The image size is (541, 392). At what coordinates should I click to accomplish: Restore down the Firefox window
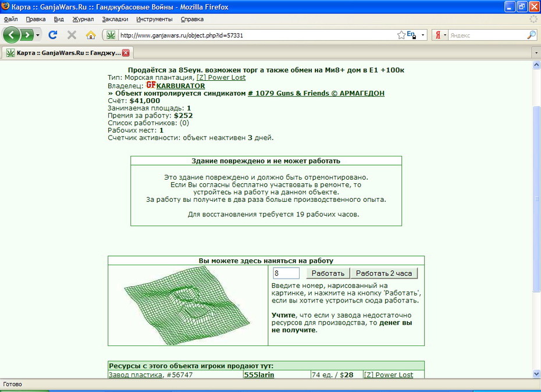pyautogui.click(x=522, y=6)
